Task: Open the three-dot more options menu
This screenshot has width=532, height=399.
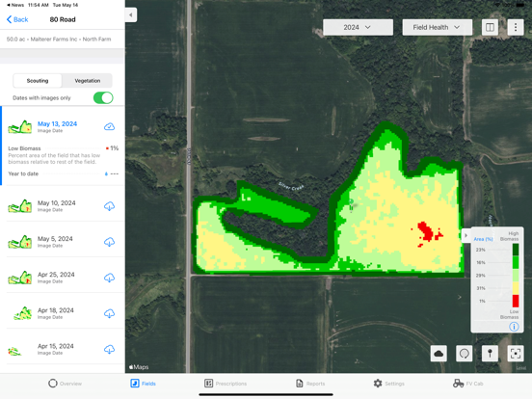Action: (516, 28)
